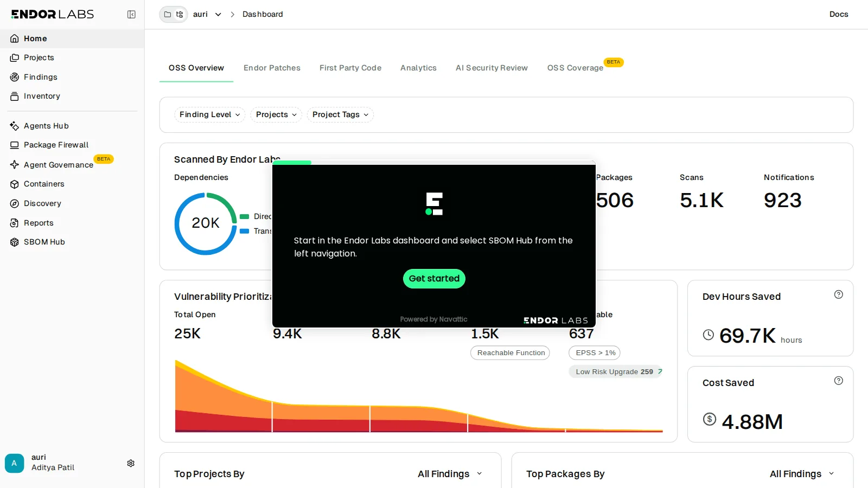868x488 pixels.
Task: Open Top Packages By All Findings dropdown
Action: (802, 474)
